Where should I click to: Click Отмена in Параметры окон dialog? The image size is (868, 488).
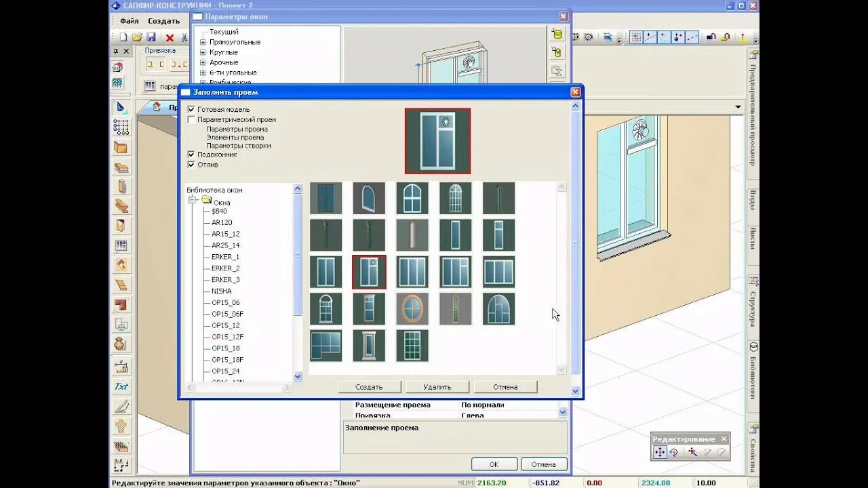coord(543,464)
